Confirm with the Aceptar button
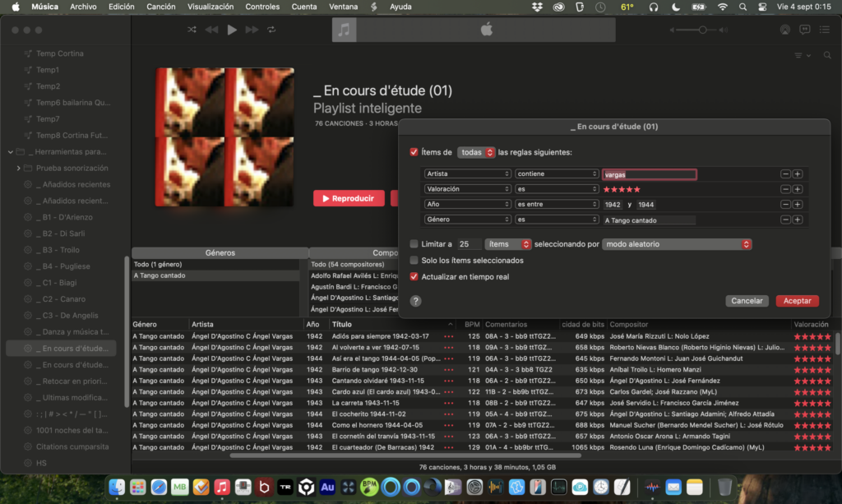Image resolution: width=842 pixels, height=504 pixels. coord(797,301)
